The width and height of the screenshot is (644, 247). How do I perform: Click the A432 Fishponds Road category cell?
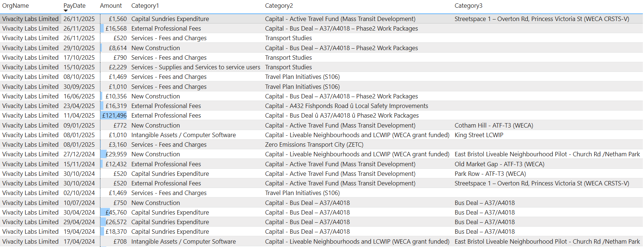(346, 106)
